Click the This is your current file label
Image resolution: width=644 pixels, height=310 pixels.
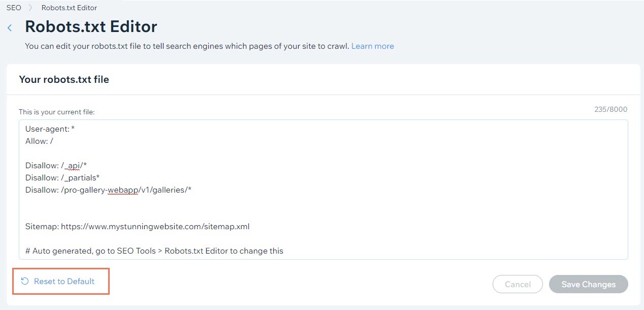[x=57, y=112]
